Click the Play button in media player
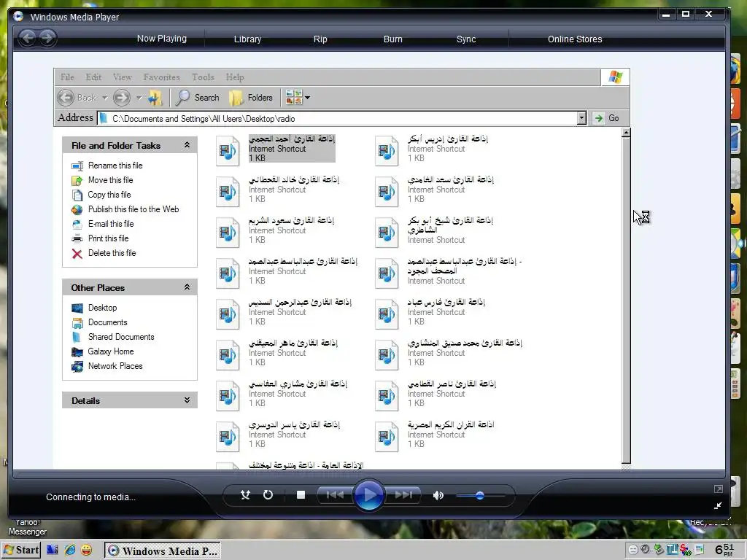The height and width of the screenshot is (560, 747). pyautogui.click(x=369, y=495)
